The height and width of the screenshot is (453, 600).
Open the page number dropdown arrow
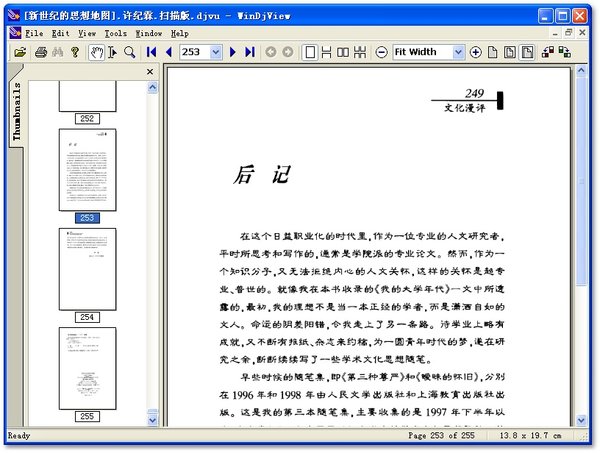point(216,52)
